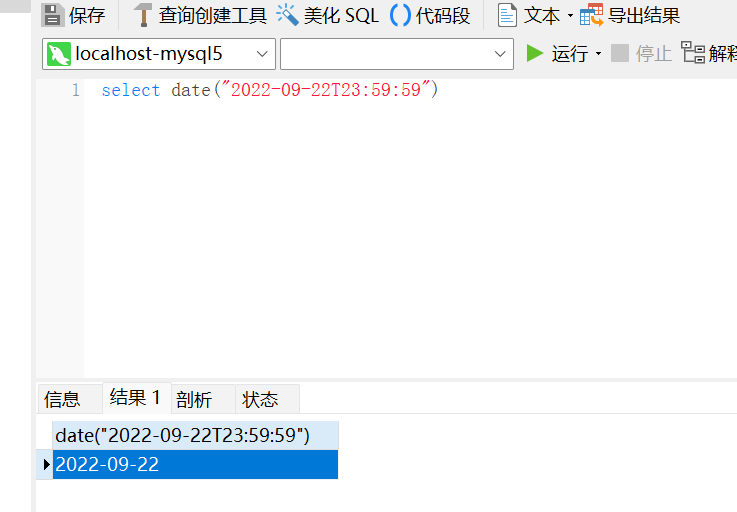Image resolution: width=737 pixels, height=512 pixels.
Task: Click Beautify SQL (美化 SQL) button
Action: 327,16
